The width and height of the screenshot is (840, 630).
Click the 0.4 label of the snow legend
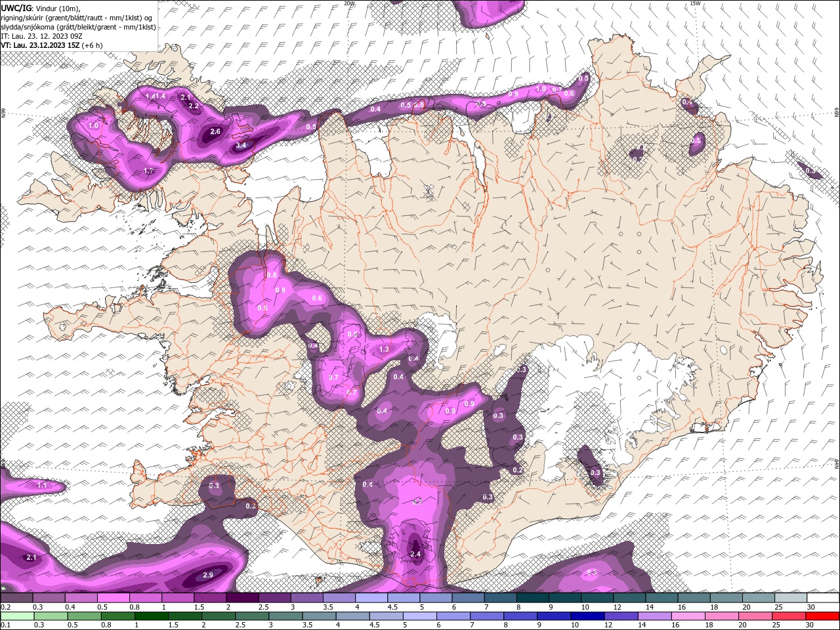70,607
